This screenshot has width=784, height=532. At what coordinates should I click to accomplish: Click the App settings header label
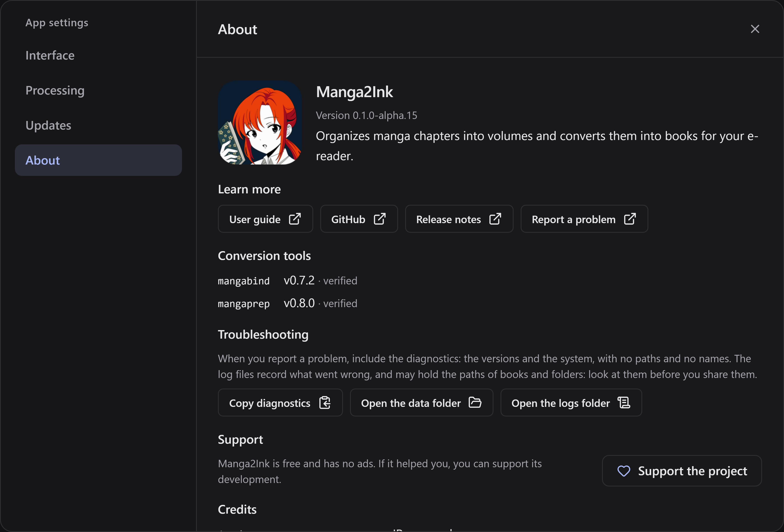pos(57,23)
